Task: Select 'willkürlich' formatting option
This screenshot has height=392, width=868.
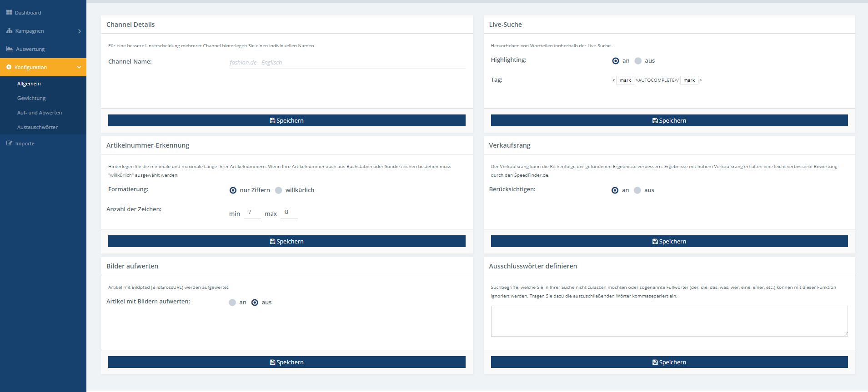Action: coord(279,190)
